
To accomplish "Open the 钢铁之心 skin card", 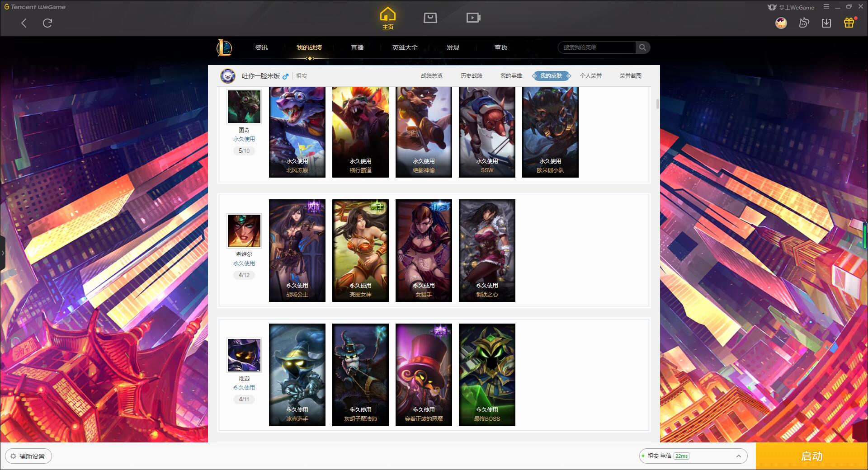I will 487,250.
